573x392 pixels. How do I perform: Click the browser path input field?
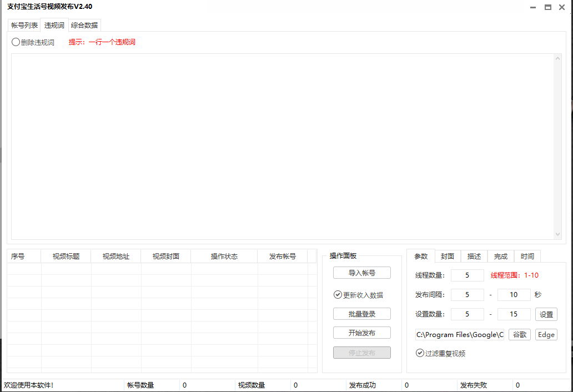[x=460, y=335]
